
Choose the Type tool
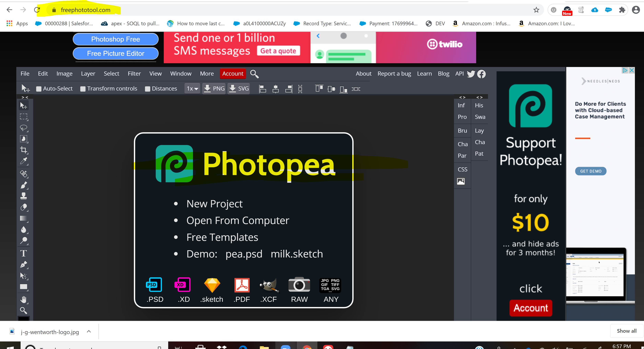coord(24,253)
